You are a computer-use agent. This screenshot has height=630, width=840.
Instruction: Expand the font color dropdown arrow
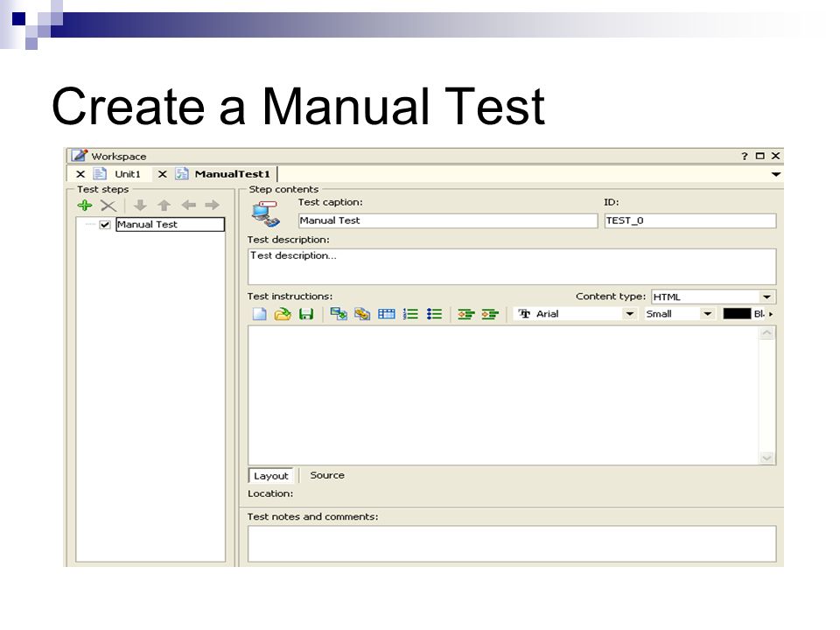tap(771, 314)
